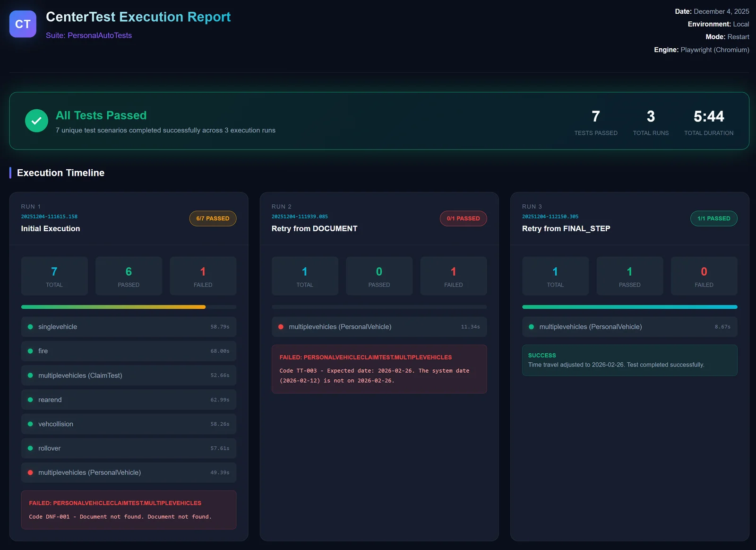Click the green dot beside multiplevehicles (ClaimTest)
Image resolution: width=756 pixels, height=550 pixels.
tap(30, 375)
